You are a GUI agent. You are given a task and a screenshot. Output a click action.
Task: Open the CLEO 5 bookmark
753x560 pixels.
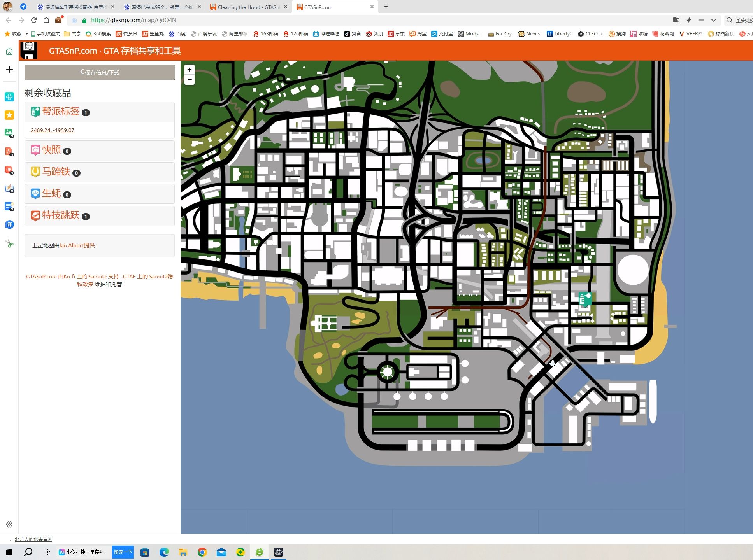[590, 34]
